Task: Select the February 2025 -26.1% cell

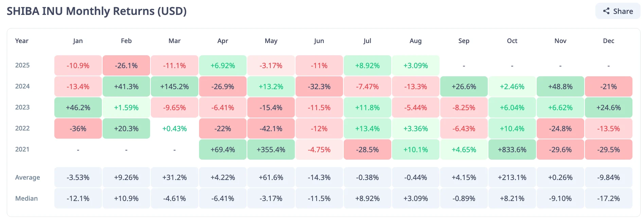Action: [x=126, y=65]
